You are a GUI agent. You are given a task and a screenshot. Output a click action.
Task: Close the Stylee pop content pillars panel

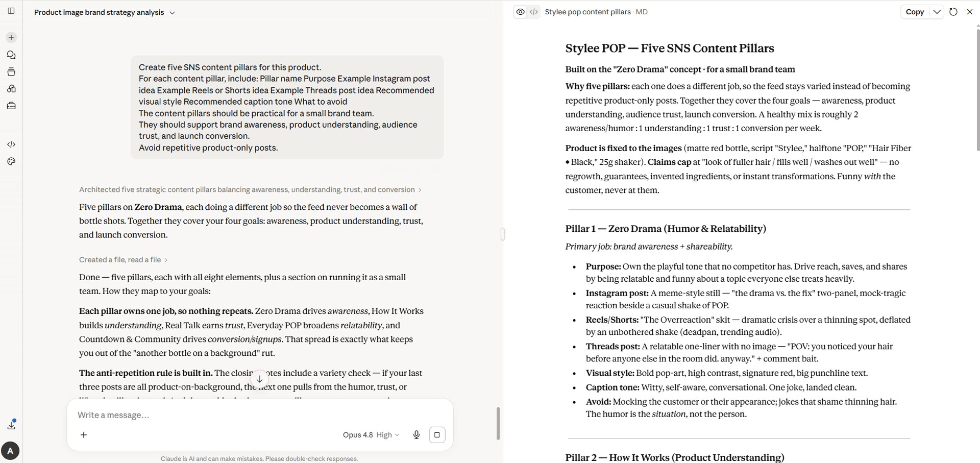point(970,12)
